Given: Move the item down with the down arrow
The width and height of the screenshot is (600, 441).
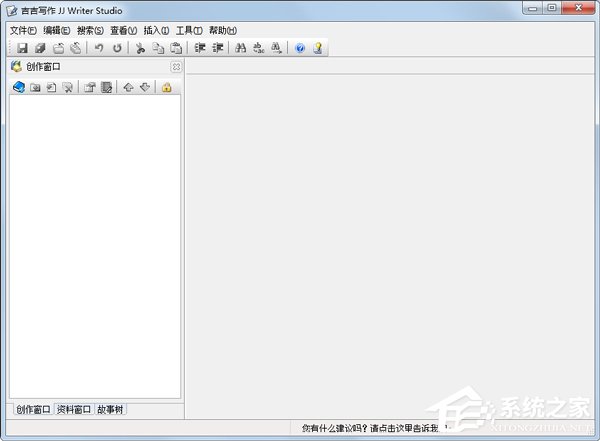Looking at the screenshot, I should click(x=145, y=87).
